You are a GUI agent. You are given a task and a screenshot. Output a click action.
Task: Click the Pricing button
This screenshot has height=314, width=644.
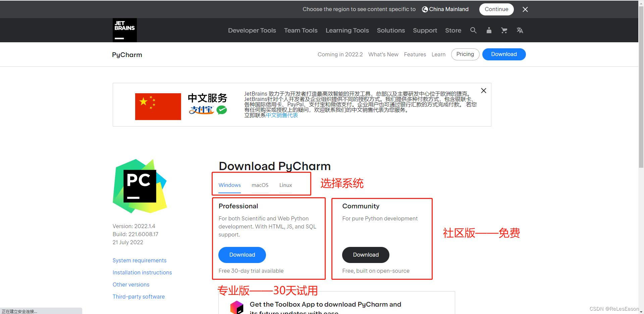(x=465, y=54)
